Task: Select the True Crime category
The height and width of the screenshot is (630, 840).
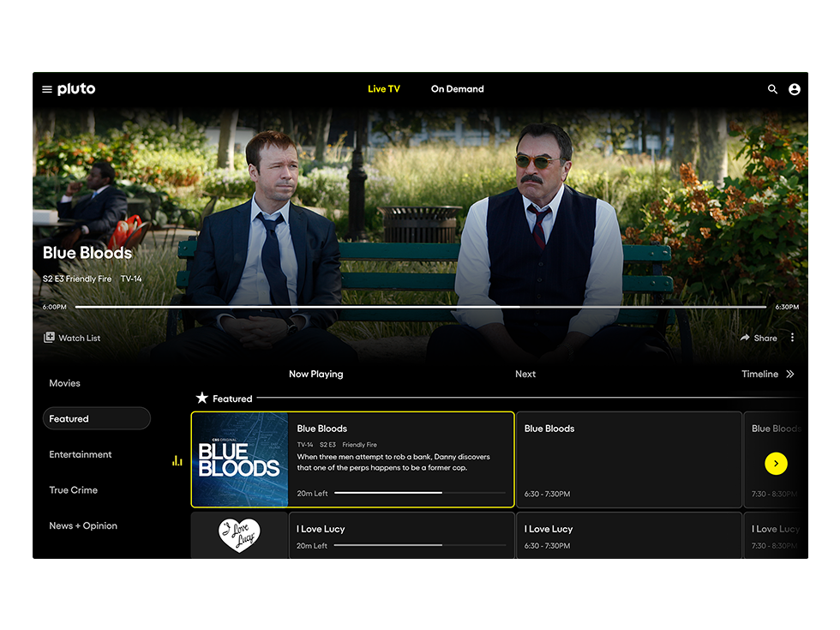Action: (x=74, y=490)
